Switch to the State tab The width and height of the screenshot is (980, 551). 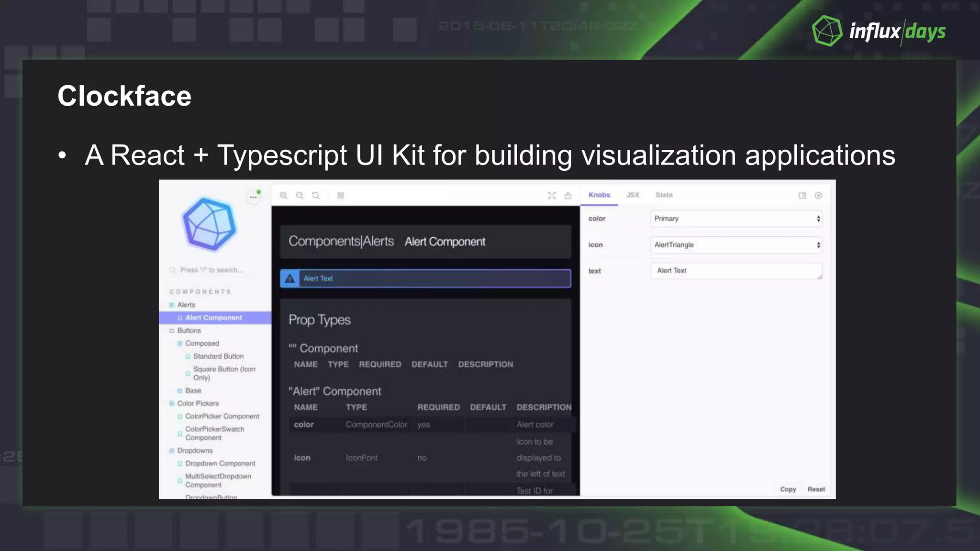click(x=664, y=195)
